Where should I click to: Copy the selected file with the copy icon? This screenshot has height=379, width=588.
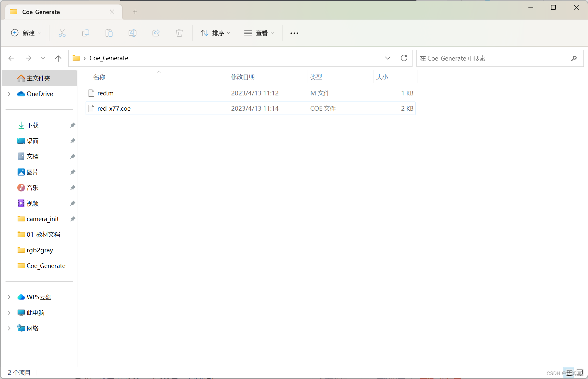point(86,33)
